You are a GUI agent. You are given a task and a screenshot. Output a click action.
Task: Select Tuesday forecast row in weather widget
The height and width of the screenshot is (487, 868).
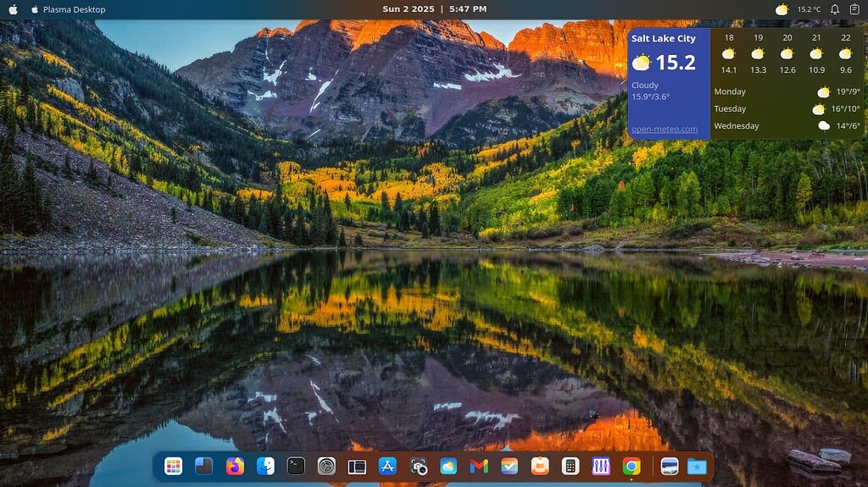click(787, 109)
